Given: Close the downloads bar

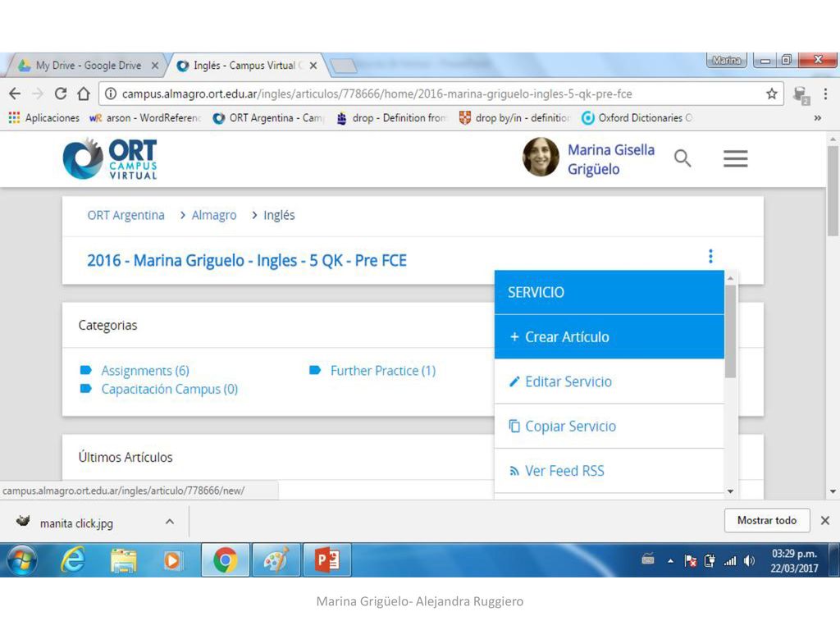Looking at the screenshot, I should tap(825, 520).
